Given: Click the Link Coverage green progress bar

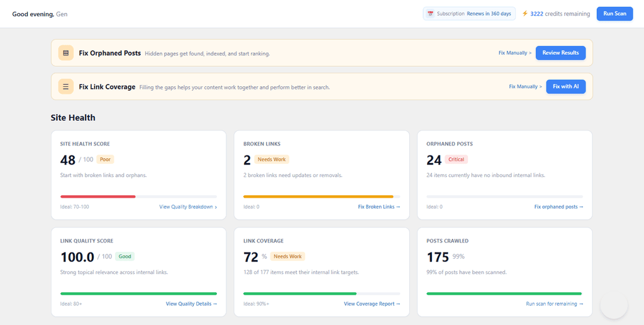Looking at the screenshot, I should point(300,294).
